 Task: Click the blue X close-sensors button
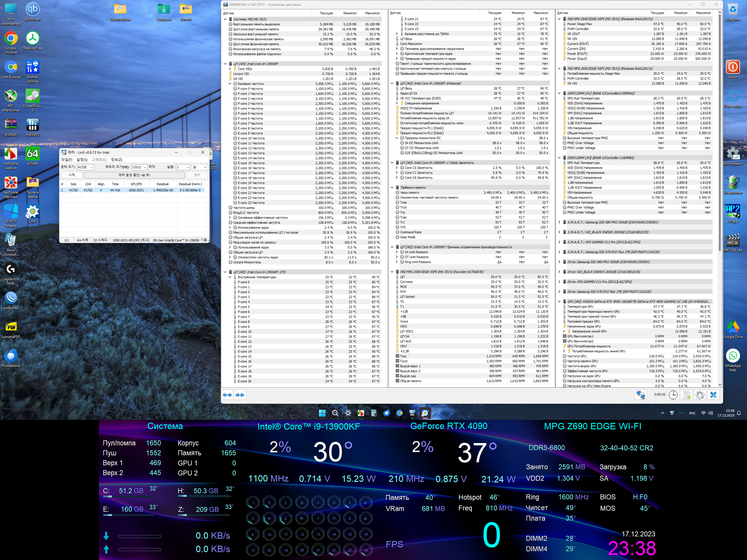[713, 395]
